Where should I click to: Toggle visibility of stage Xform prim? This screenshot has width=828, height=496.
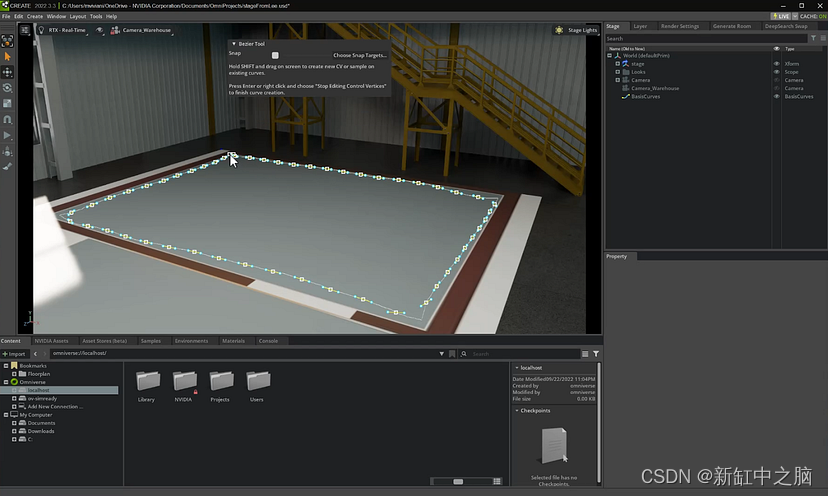[x=776, y=63]
